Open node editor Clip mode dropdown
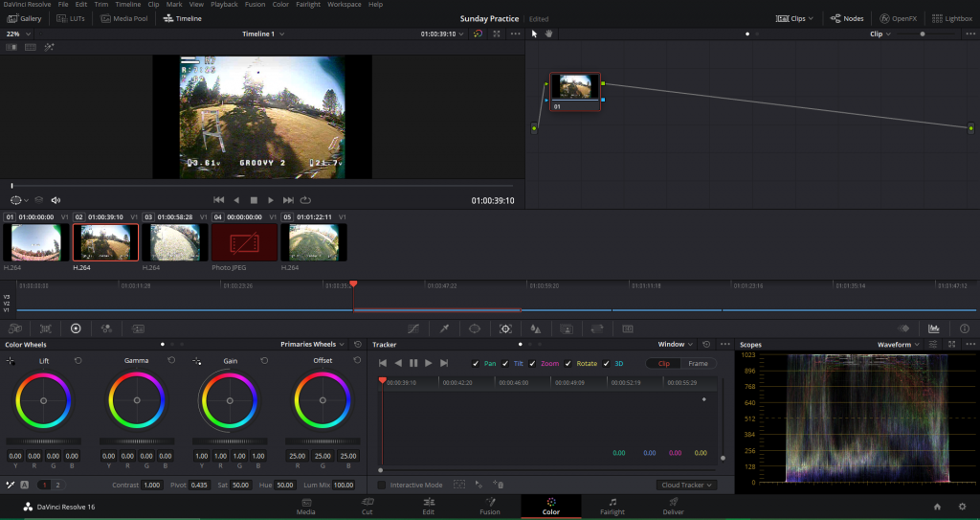Screen dimensions: 980x520 point(880,34)
